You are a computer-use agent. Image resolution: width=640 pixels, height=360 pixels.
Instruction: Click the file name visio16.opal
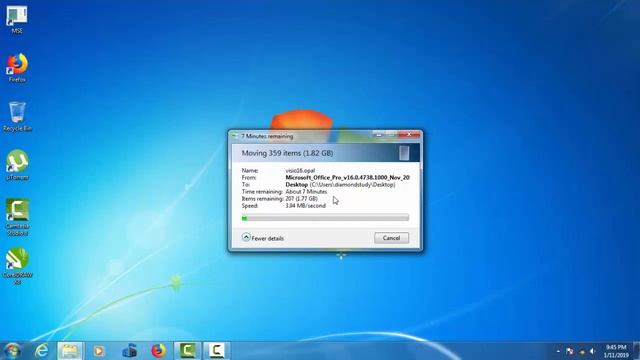(x=300, y=171)
